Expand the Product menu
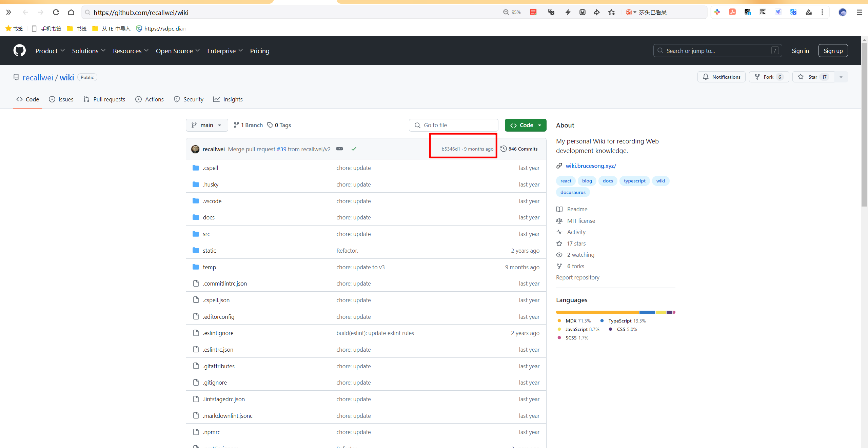The height and width of the screenshot is (448, 868). pyautogui.click(x=50, y=51)
